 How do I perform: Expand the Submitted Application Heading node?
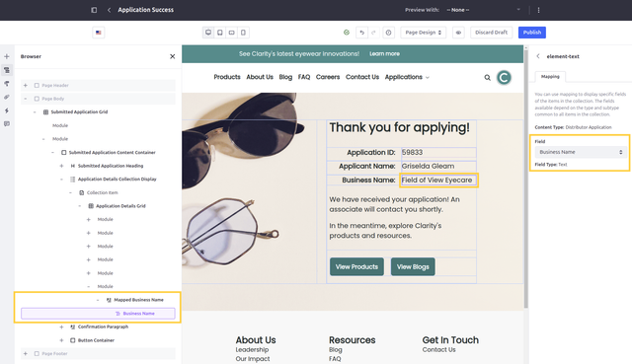pos(61,166)
